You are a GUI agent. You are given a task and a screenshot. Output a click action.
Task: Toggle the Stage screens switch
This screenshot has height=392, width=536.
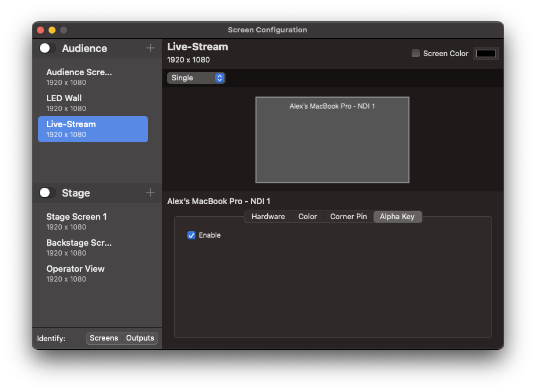pos(47,193)
